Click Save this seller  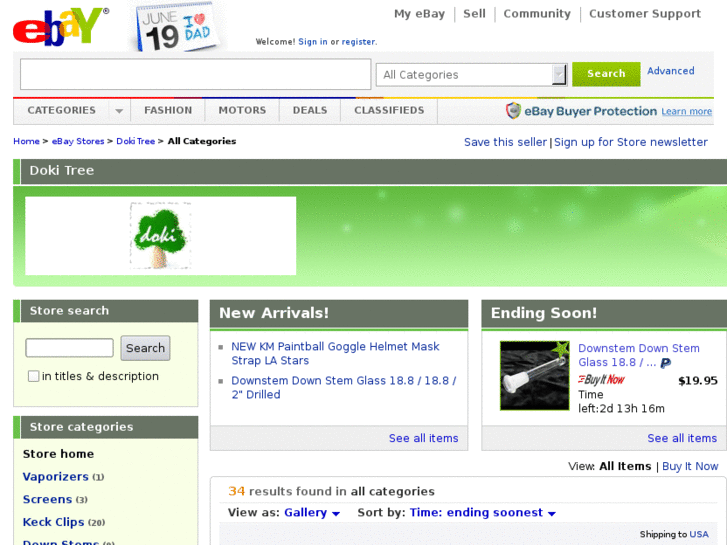(x=505, y=142)
